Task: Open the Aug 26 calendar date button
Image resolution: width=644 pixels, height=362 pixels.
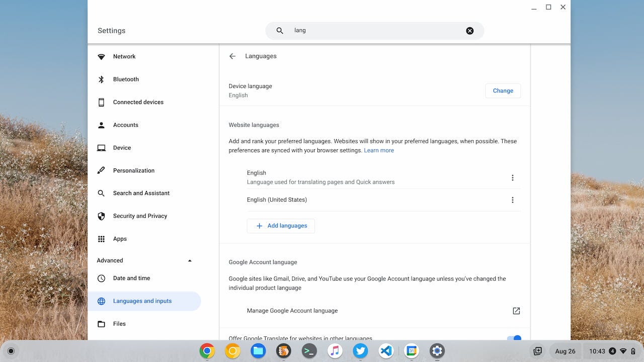Action: 565,351
